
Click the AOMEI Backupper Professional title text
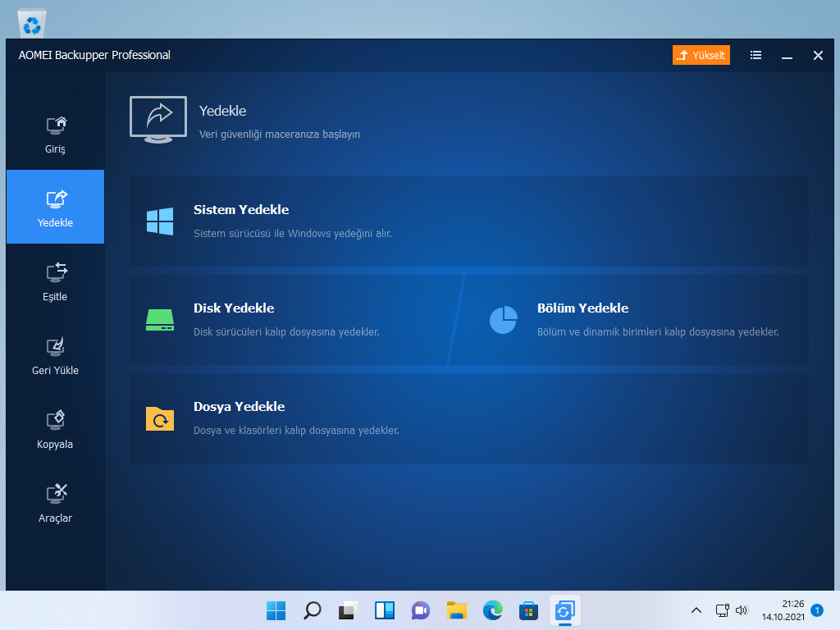94,55
